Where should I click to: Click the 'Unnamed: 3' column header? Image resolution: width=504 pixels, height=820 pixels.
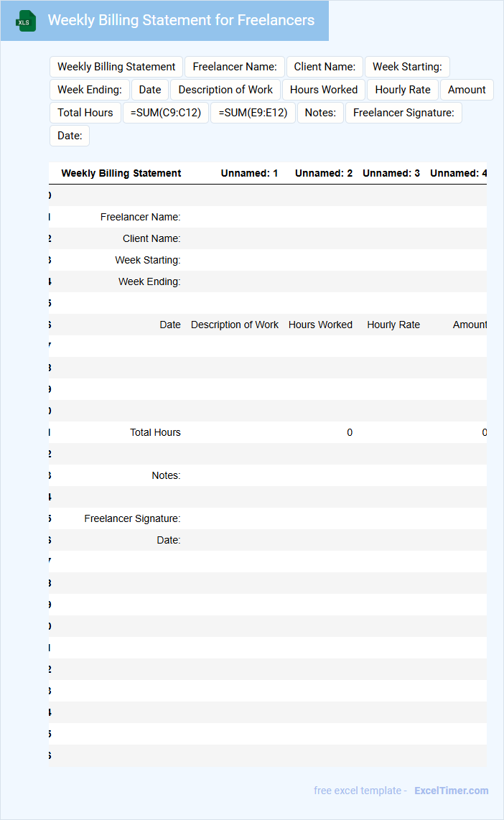(x=391, y=173)
